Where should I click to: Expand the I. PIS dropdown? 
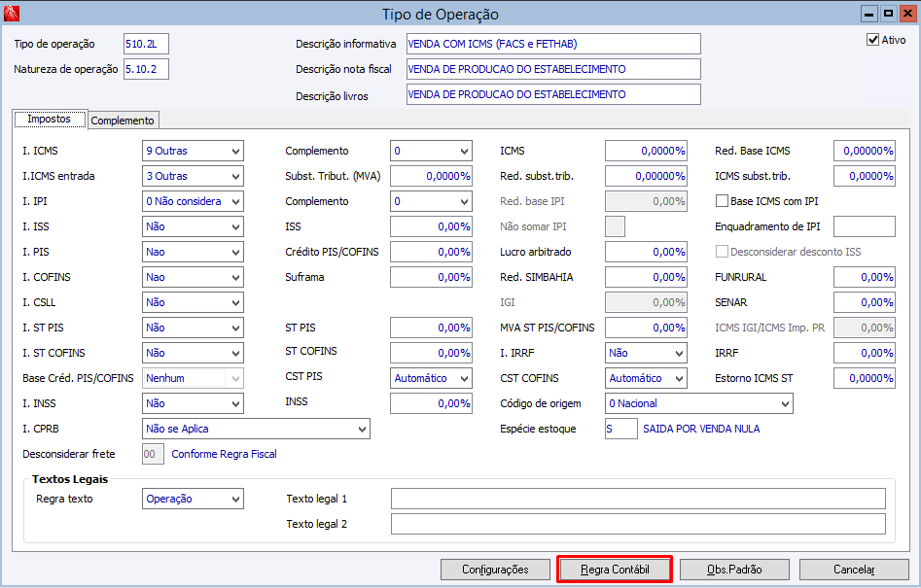coord(193,252)
